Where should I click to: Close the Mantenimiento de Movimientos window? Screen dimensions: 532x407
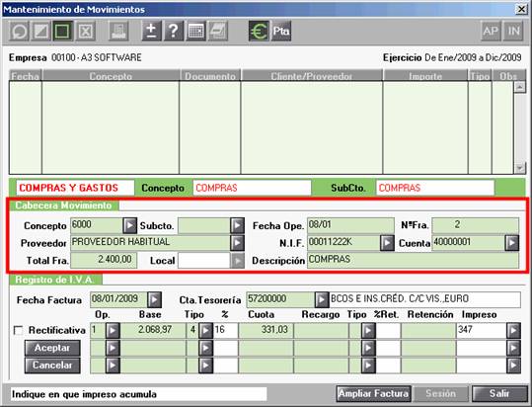pos(521,9)
